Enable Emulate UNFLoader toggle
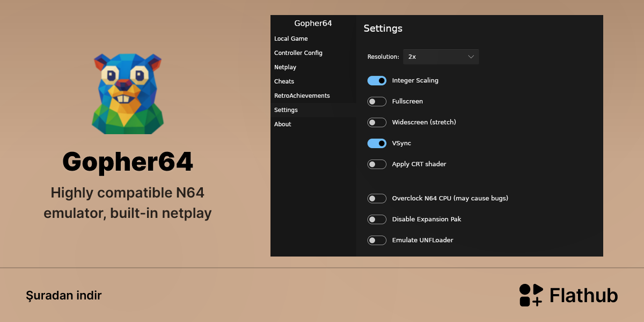Screen dimensions: 644x322 click(x=377, y=240)
